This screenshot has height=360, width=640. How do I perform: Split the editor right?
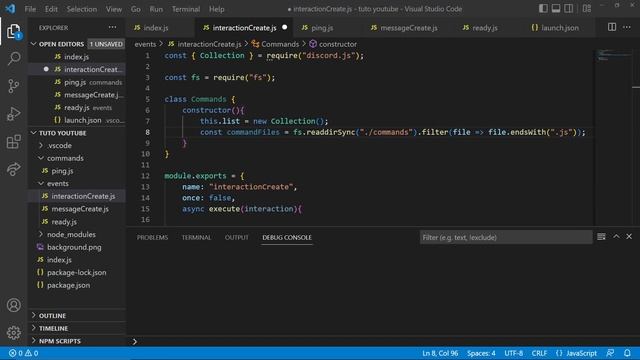pyautogui.click(x=612, y=27)
